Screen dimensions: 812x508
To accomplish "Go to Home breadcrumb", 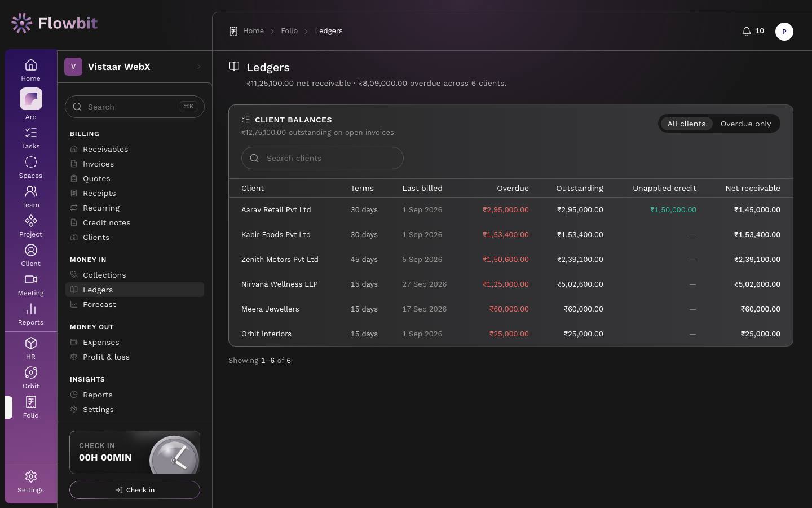I will 253,31.
